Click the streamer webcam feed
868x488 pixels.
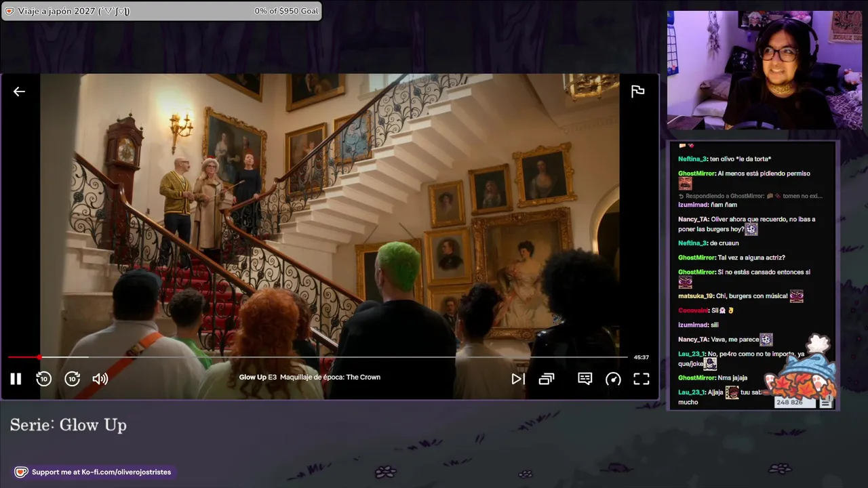764,70
